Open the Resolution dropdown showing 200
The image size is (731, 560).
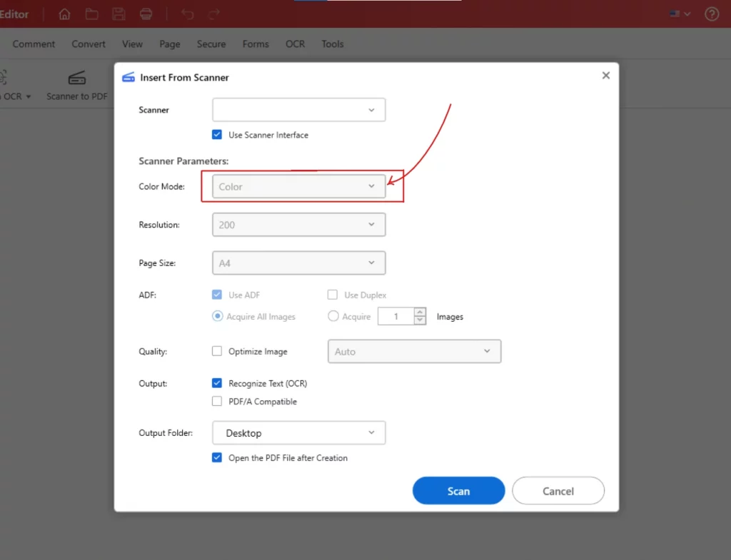pyautogui.click(x=299, y=225)
